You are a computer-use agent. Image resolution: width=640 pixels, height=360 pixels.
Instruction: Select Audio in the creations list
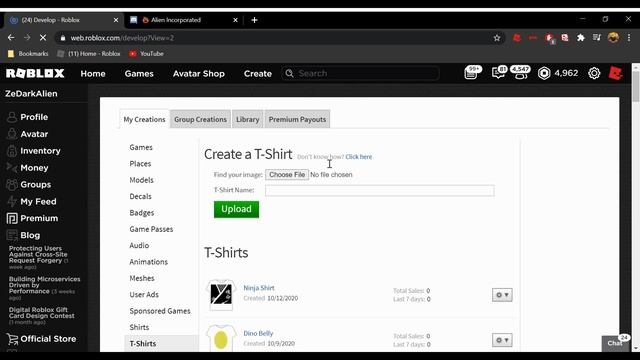[139, 245]
